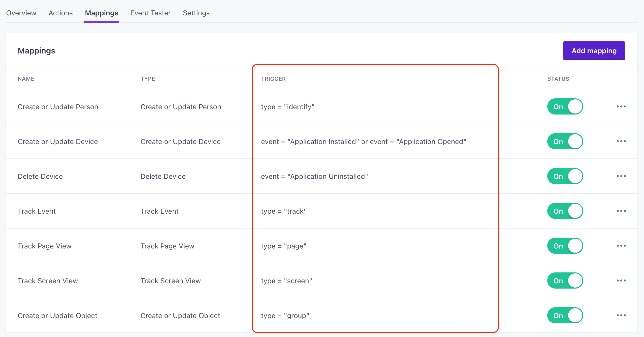The image size is (644, 337).
Task: Open the Create or Update Device mapping name
Action: click(58, 142)
